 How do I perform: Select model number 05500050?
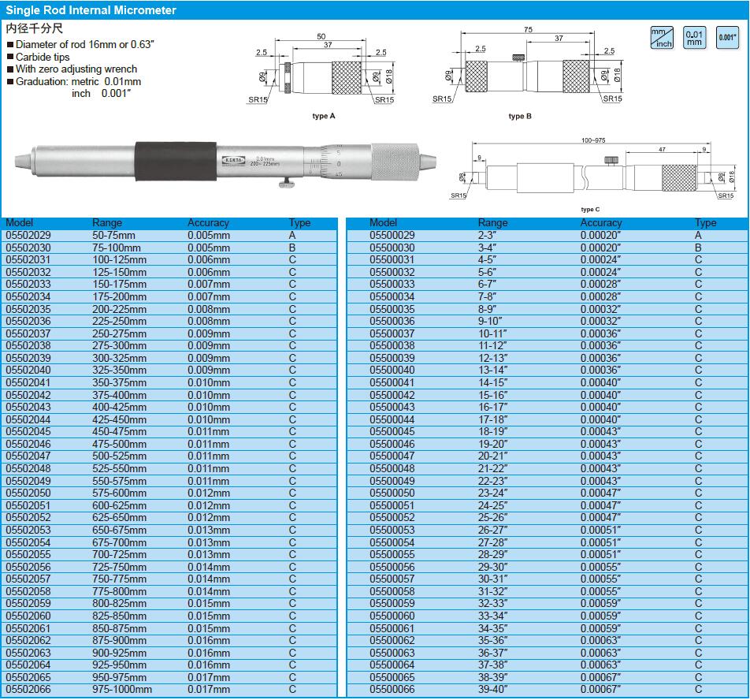[392, 493]
